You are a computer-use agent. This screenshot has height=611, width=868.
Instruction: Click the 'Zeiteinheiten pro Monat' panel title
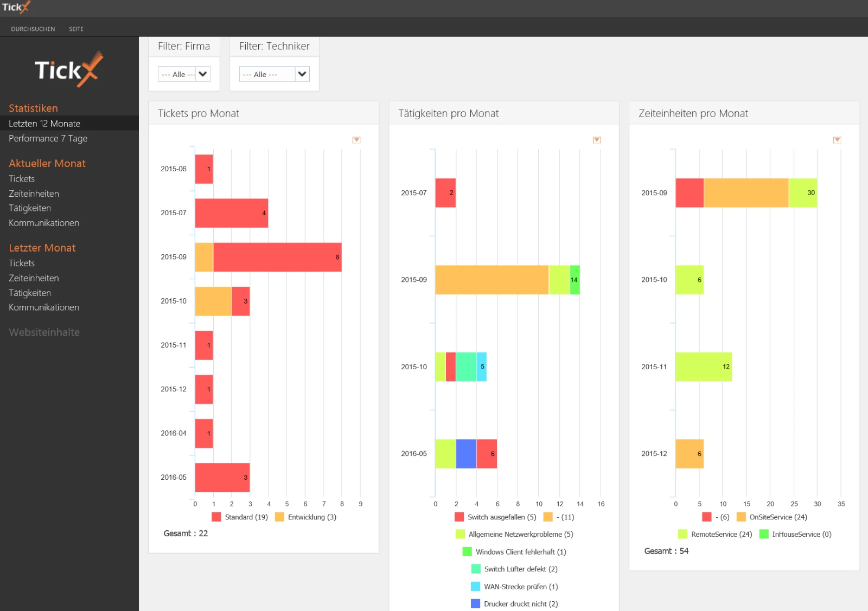pos(693,113)
